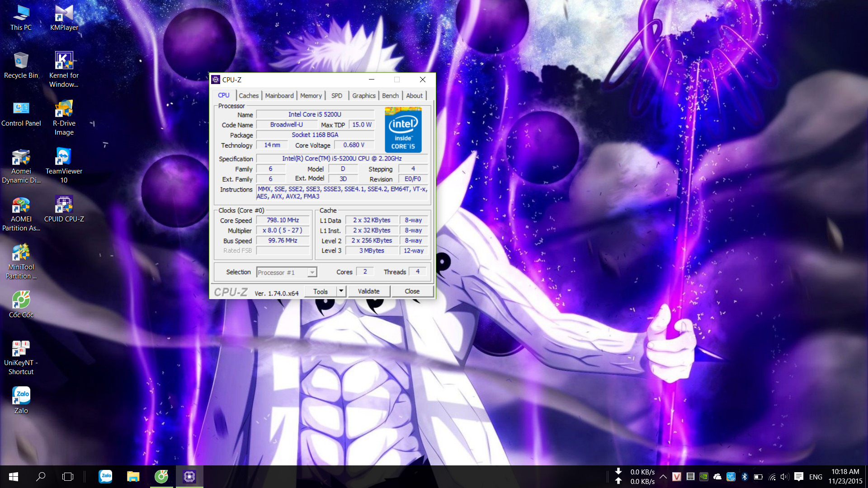The width and height of the screenshot is (868, 488).
Task: Select the Zalo desktop shortcut
Action: pos(21,401)
